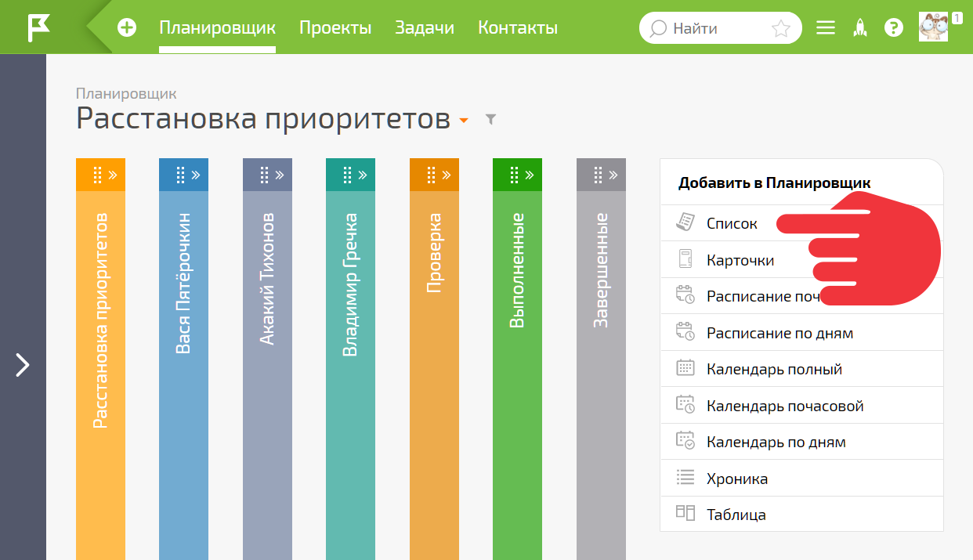Expand Выполненные column with its double arrow

(530, 175)
